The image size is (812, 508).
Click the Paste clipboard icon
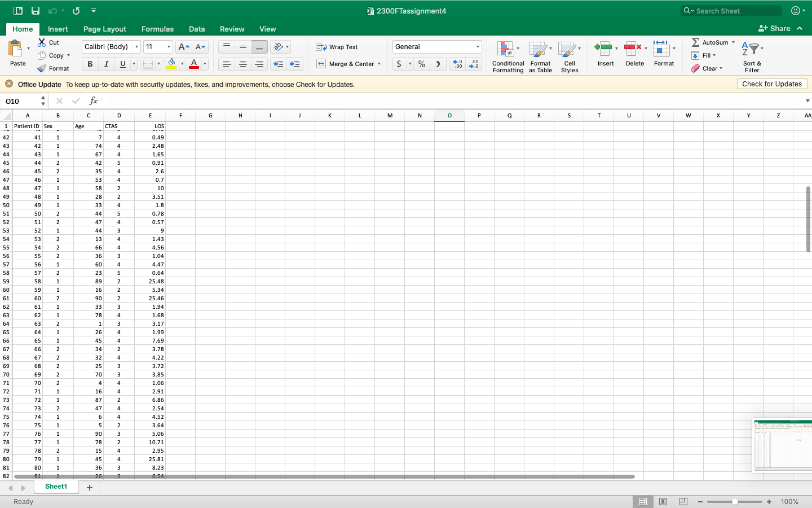click(16, 49)
